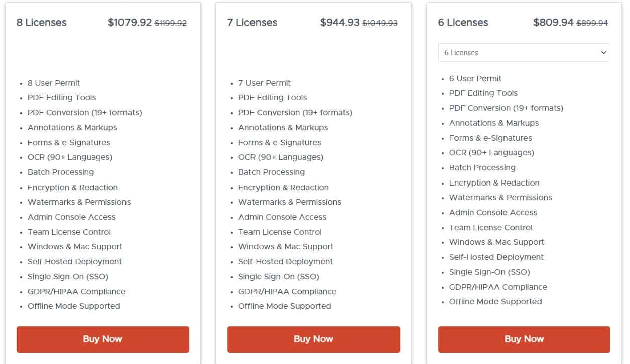Click Buy Now under 6 Licenses plan

pos(524,339)
